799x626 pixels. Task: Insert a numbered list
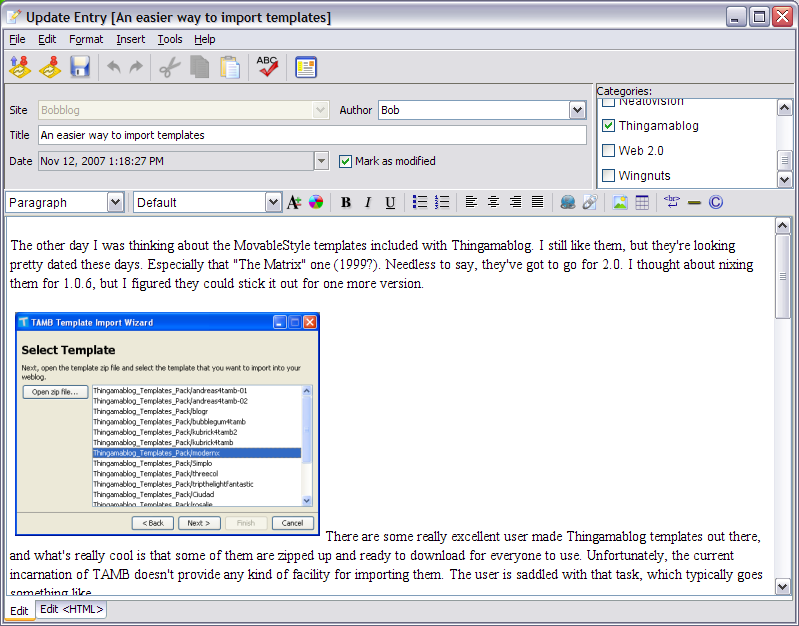point(442,202)
